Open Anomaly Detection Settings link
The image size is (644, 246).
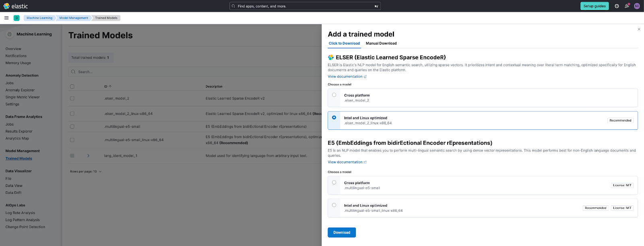(x=12, y=104)
